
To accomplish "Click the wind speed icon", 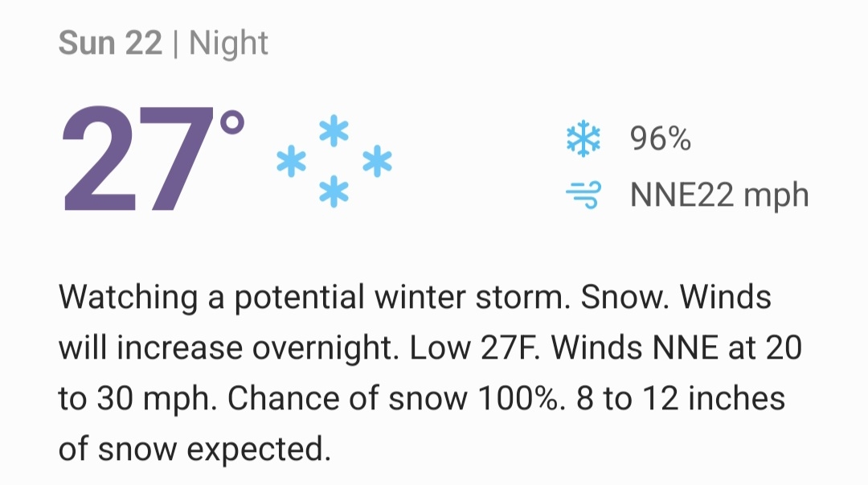I will tap(583, 195).
